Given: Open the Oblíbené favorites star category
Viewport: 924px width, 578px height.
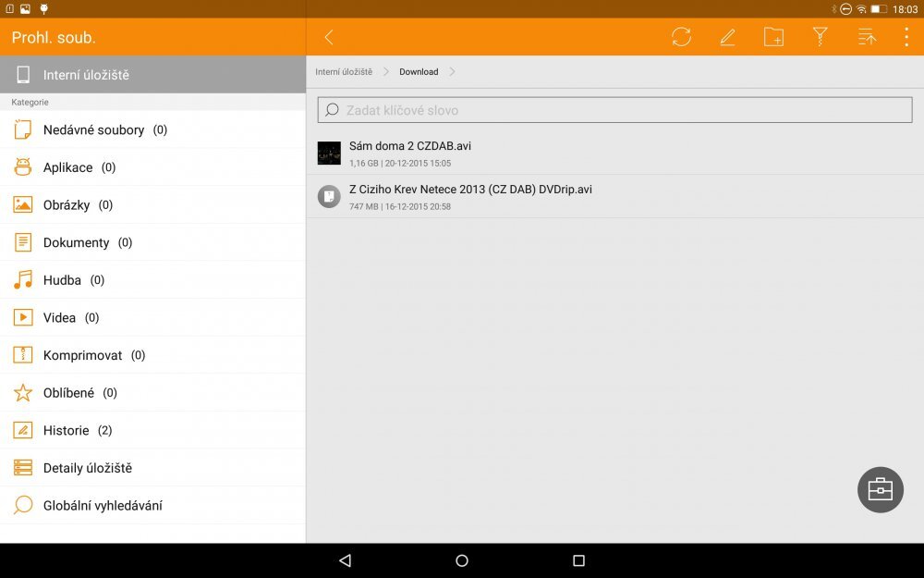Looking at the screenshot, I should click(73, 392).
